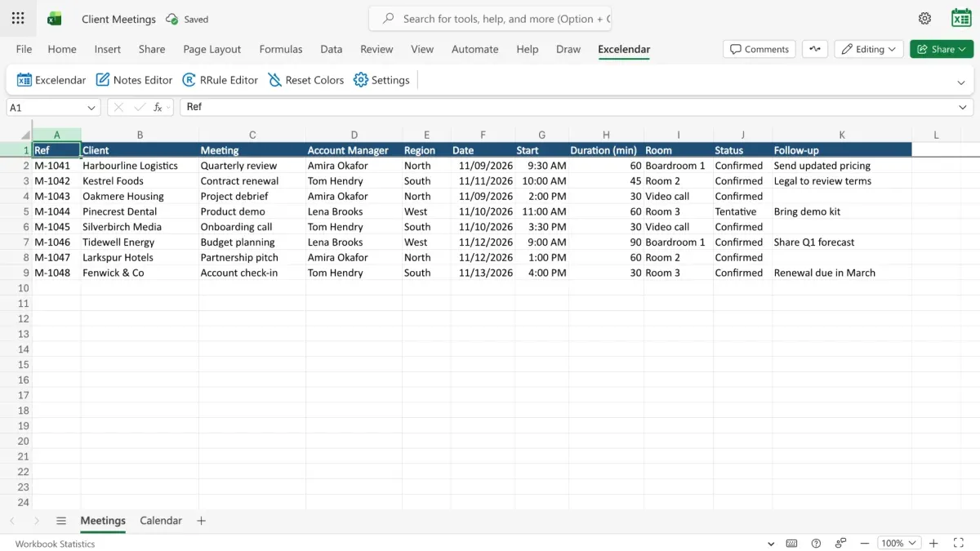
Task: Select the 11:00 AM start cell
Action: pos(541,211)
